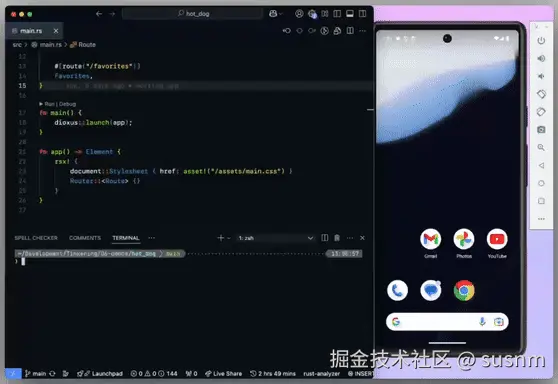This screenshot has height=384, width=558.
Task: Switch to the main.rs editor tab
Action: coord(31,31)
